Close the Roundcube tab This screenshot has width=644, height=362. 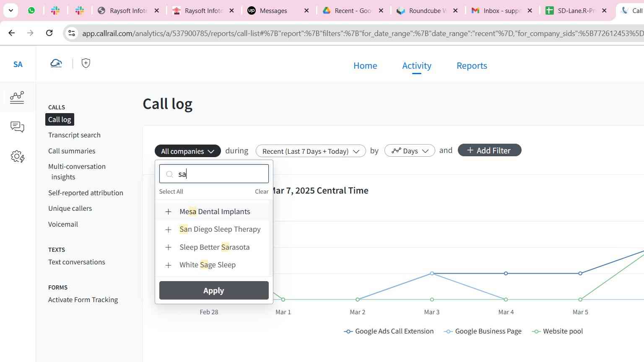[455, 10]
